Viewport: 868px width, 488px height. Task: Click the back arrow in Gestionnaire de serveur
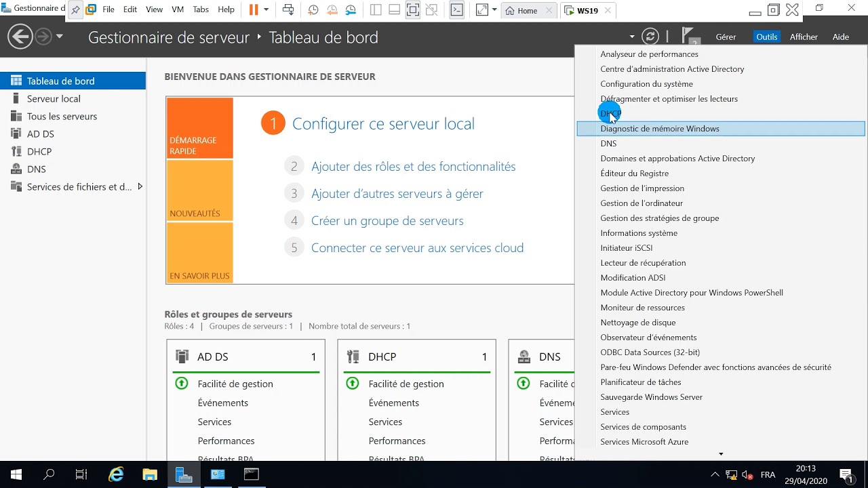point(20,37)
